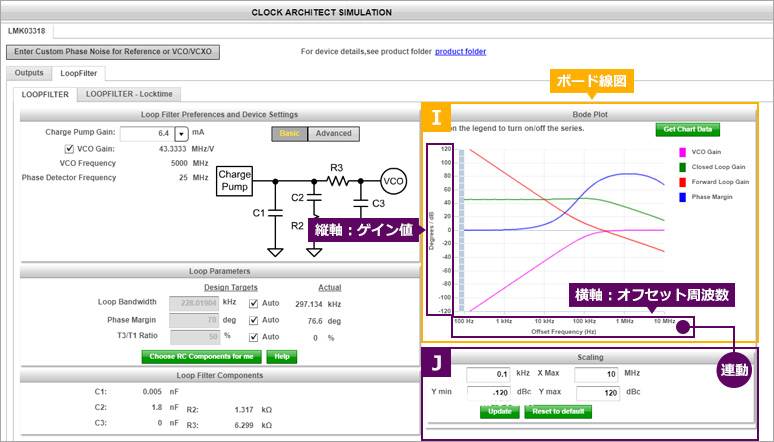Viewport: 774px width, 442px height.
Task: Click the T3/T1 Ratio target field
Action: click(x=194, y=337)
